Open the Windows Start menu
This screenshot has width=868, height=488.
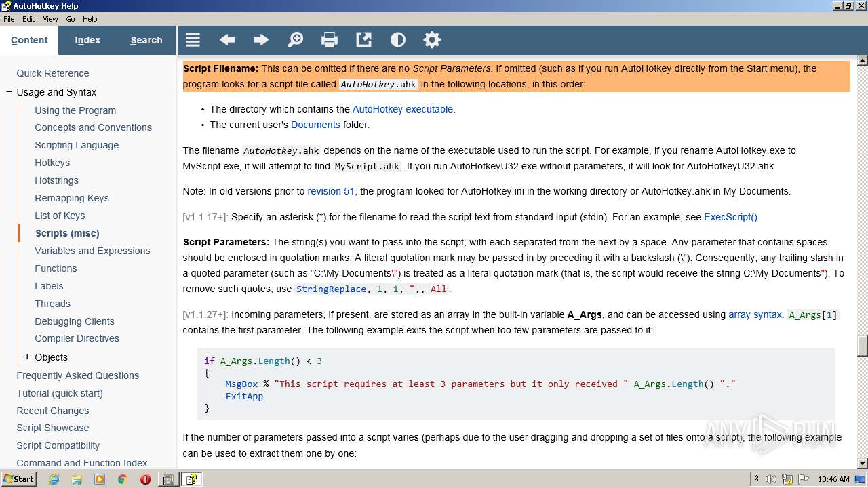click(x=18, y=479)
